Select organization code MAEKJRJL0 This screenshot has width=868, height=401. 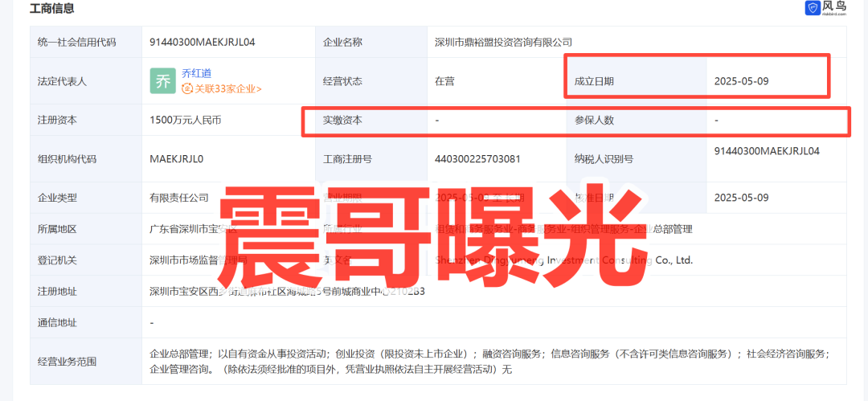[176, 159]
